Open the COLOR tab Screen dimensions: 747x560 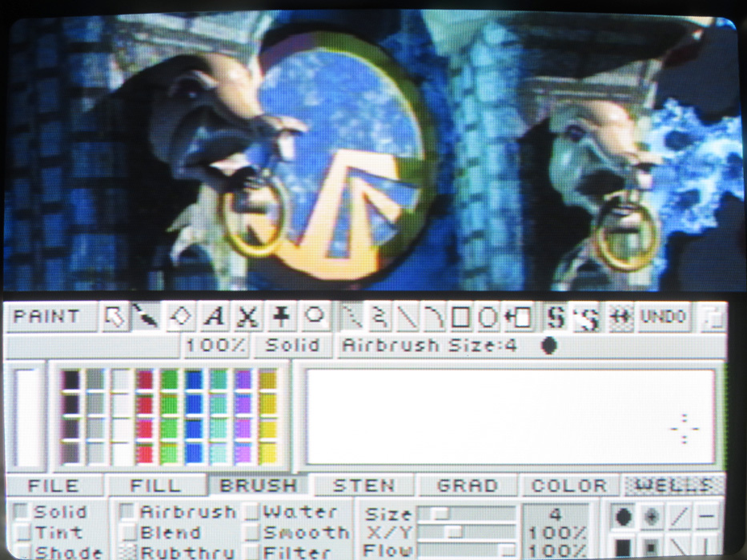click(568, 486)
